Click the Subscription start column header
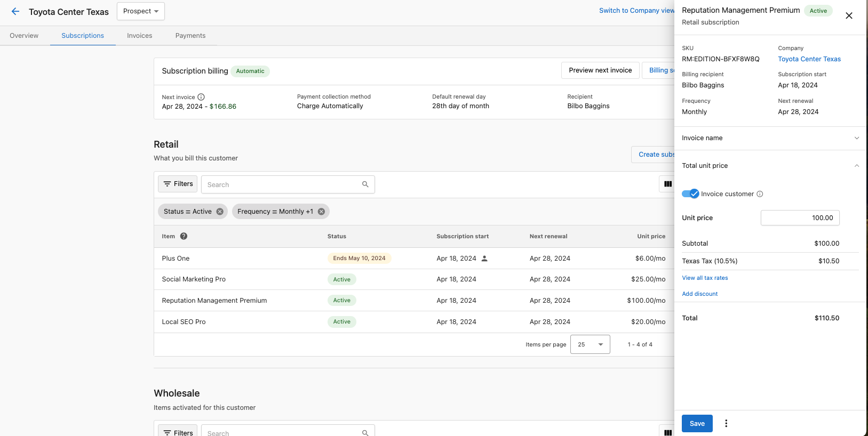868x436 pixels. pos(463,236)
